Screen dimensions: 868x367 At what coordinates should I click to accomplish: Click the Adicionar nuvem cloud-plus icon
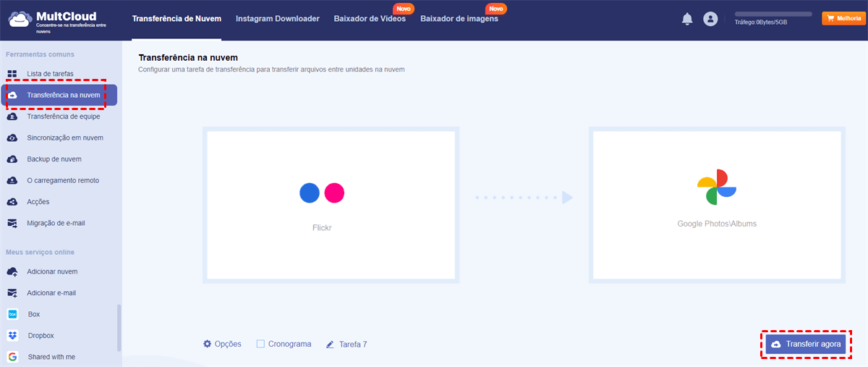tap(12, 271)
